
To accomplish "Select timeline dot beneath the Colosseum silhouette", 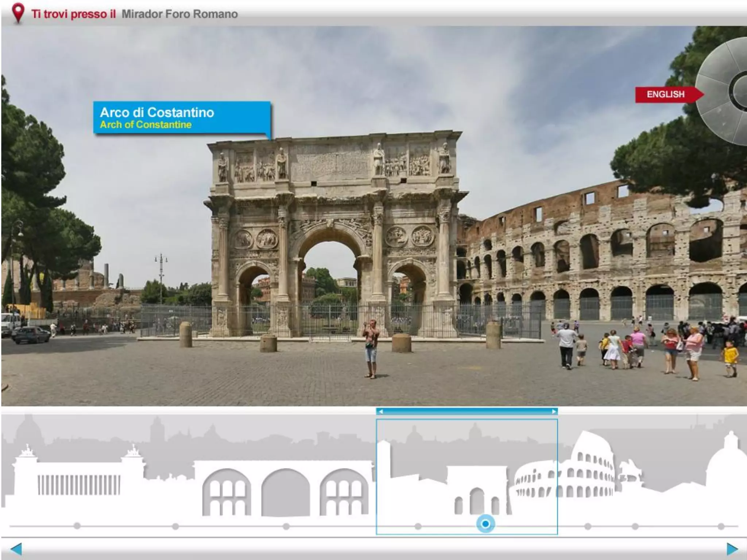I will pos(588,526).
